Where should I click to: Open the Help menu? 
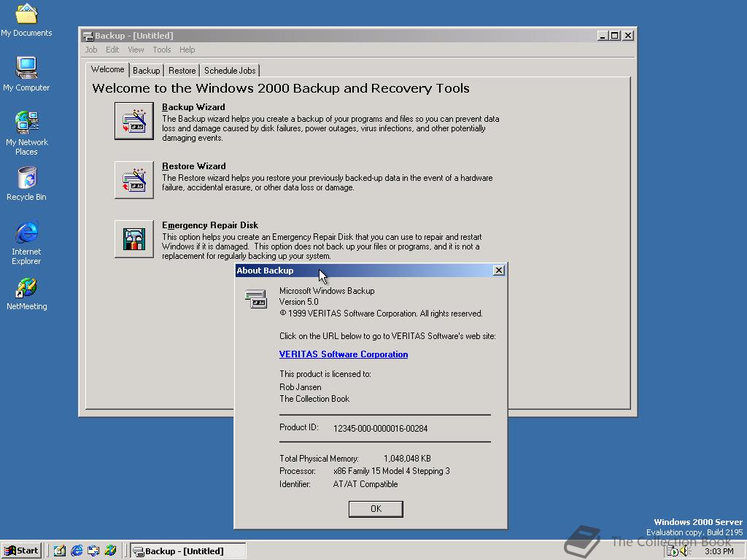tap(187, 50)
